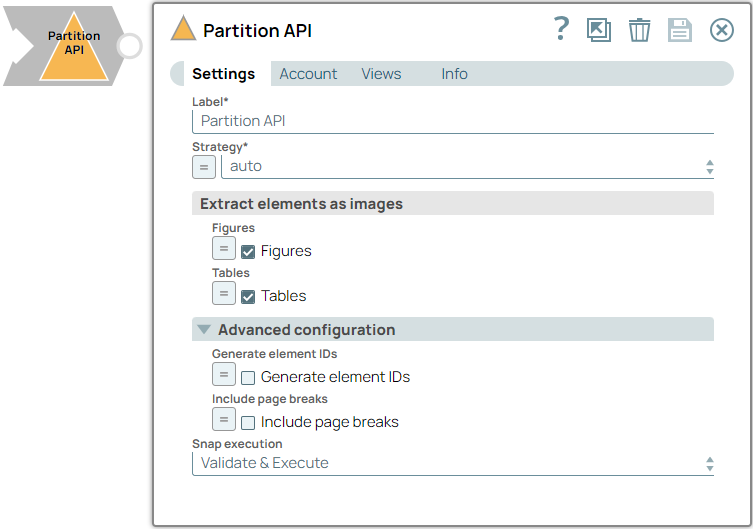Image resolution: width=753 pixels, height=529 pixels.
Task: Click the Partition API dialog title
Action: click(257, 31)
